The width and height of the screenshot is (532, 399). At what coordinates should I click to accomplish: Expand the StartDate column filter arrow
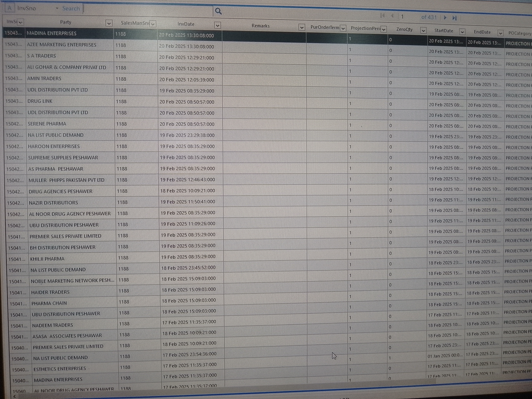[462, 32]
